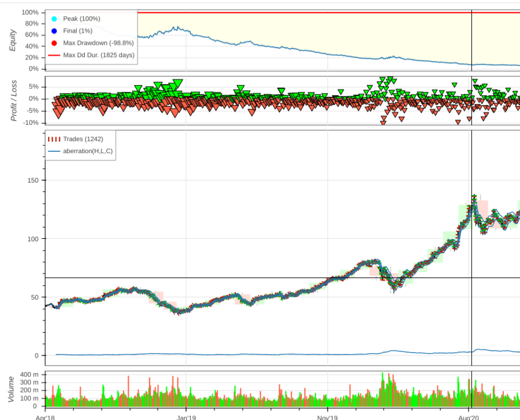This screenshot has height=420, width=520.
Task: Click the "400 m" volume axis tick
Action: coord(29,374)
